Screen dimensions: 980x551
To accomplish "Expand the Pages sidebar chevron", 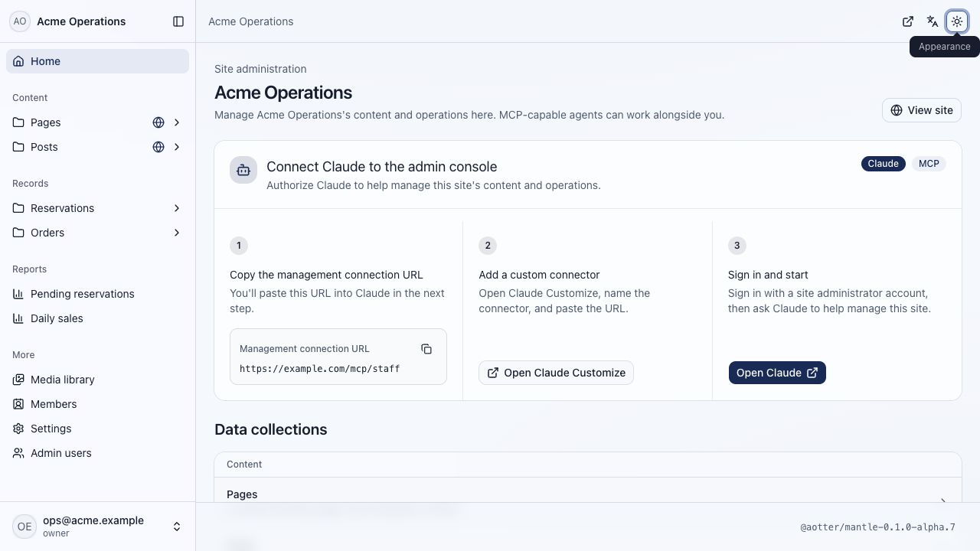I will 177,122.
